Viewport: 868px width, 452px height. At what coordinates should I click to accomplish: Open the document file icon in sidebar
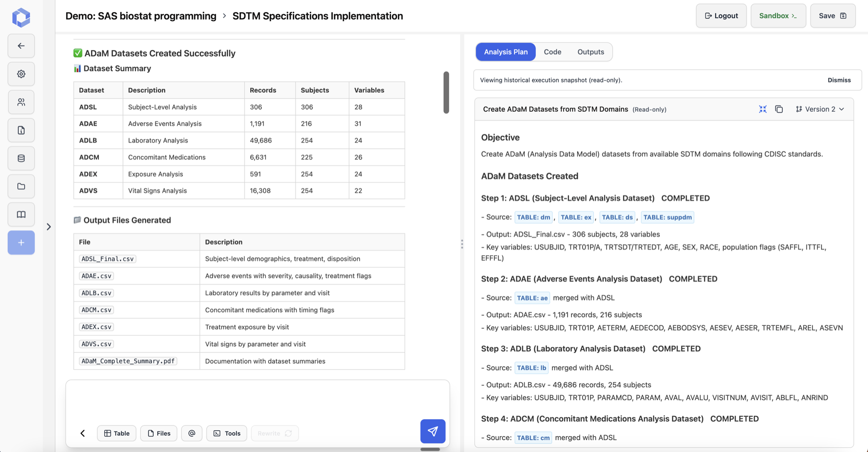(21, 130)
